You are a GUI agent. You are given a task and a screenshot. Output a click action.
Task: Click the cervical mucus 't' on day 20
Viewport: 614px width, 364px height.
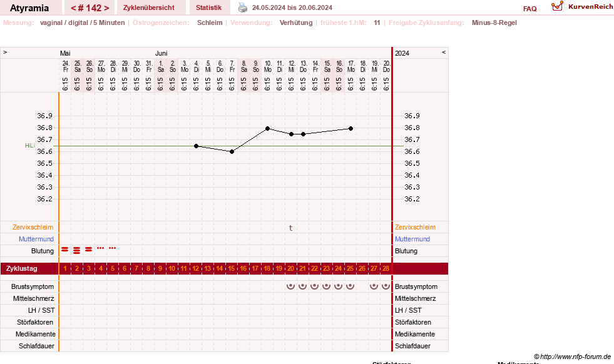tap(290, 228)
